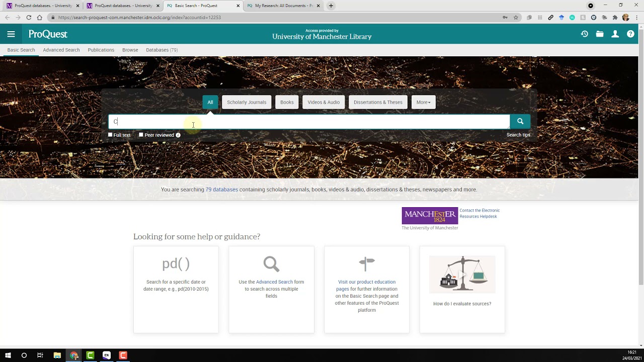Go to browser home page icon

point(39,17)
